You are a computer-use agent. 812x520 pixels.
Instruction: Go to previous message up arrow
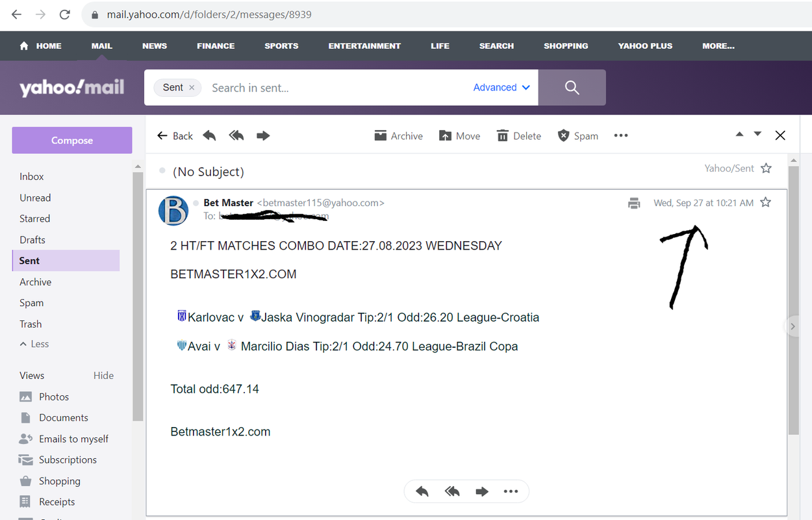coord(739,135)
